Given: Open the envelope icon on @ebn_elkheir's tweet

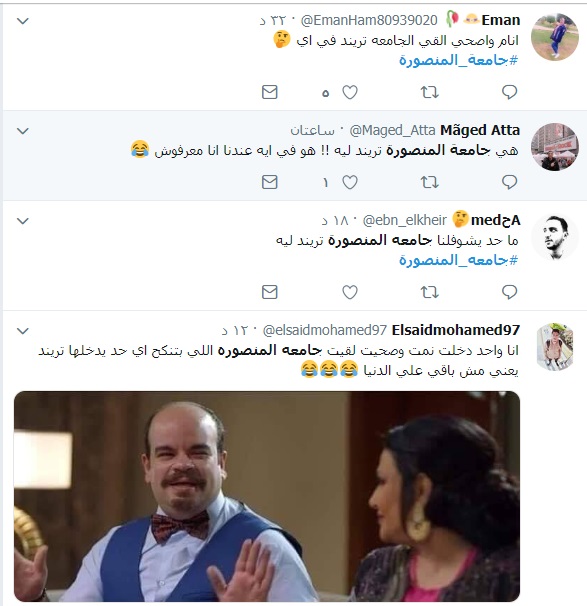Looking at the screenshot, I should (270, 292).
